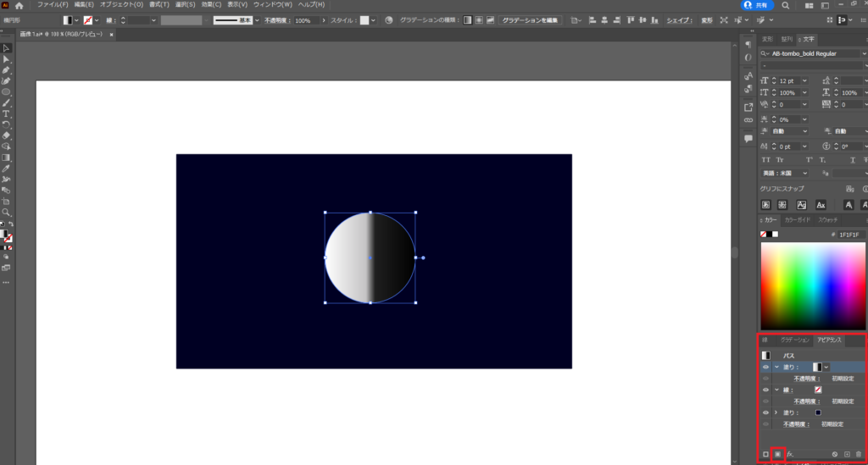868x465 pixels.
Task: Choose radial gradient type icon
Action: coord(479,20)
